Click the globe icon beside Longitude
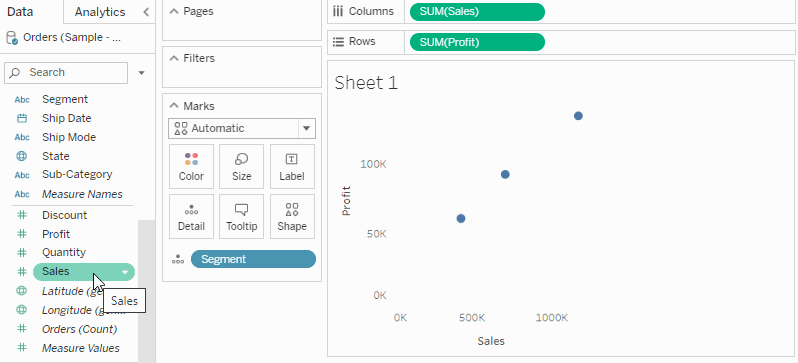 point(22,310)
